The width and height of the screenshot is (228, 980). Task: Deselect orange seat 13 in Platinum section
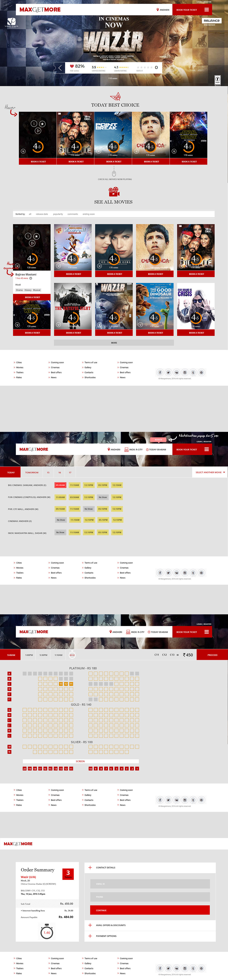(61, 684)
